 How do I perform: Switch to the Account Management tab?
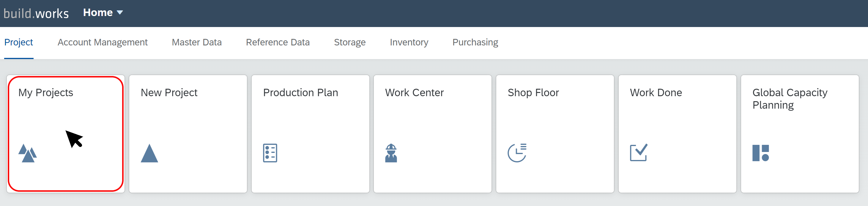coord(103,42)
